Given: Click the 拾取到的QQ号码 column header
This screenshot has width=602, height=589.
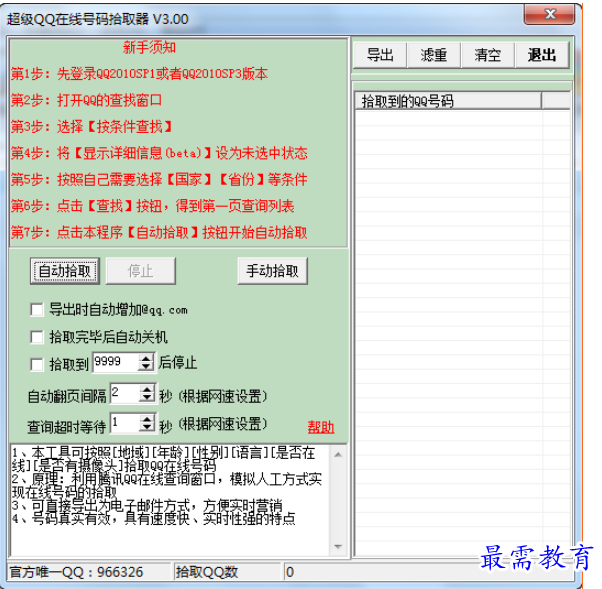Looking at the screenshot, I should pyautogui.click(x=448, y=101).
